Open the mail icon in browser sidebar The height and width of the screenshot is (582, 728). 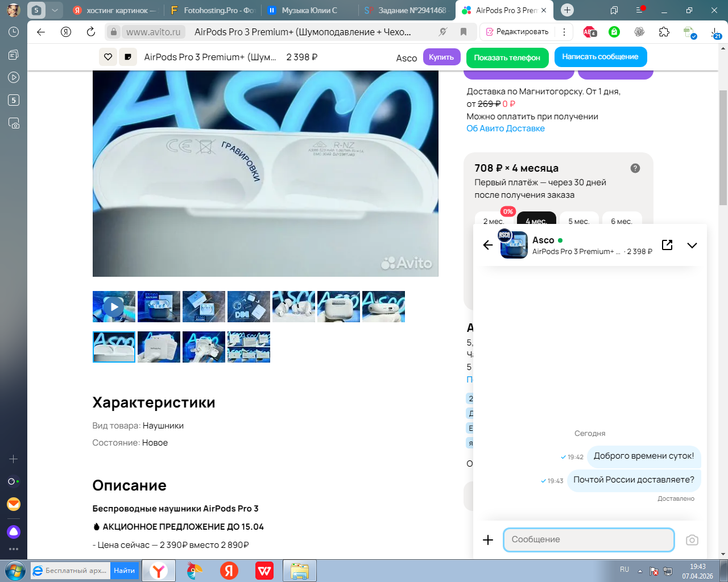point(14,504)
